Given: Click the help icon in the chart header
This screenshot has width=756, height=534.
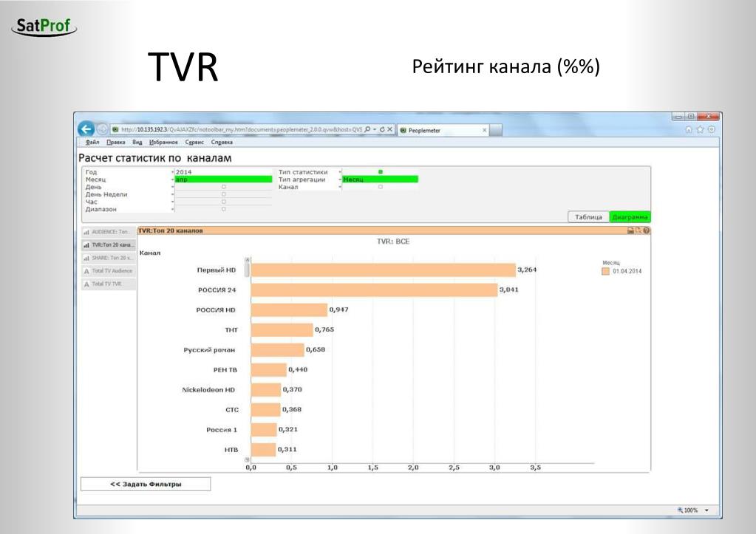Looking at the screenshot, I should tap(647, 230).
